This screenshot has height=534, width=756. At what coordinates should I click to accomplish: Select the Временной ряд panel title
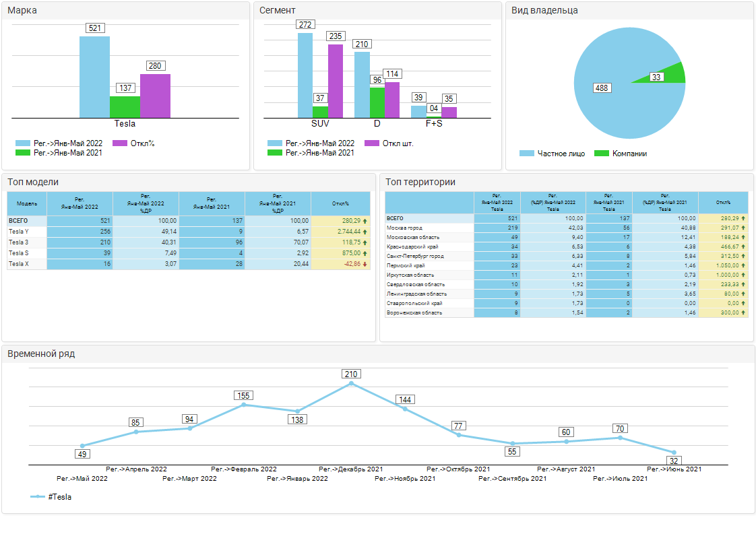coord(41,354)
